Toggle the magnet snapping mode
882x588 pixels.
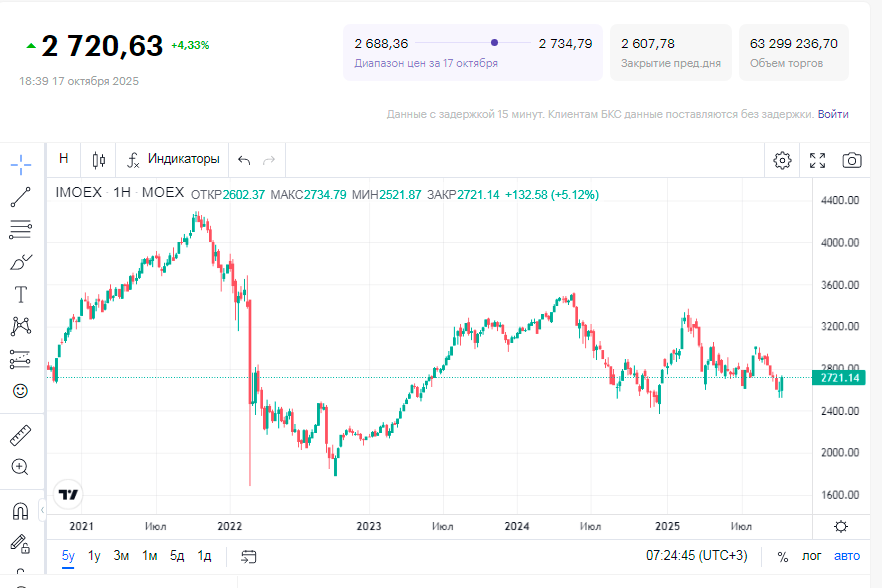pyautogui.click(x=21, y=511)
